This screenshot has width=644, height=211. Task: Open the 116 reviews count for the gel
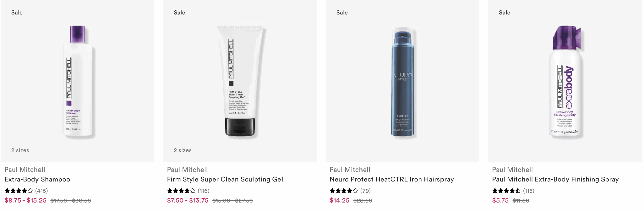pos(204,191)
